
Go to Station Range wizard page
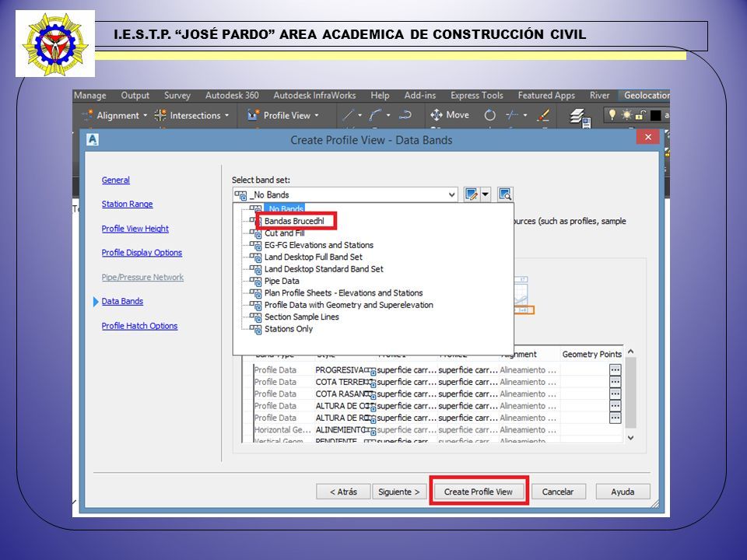[127, 204]
